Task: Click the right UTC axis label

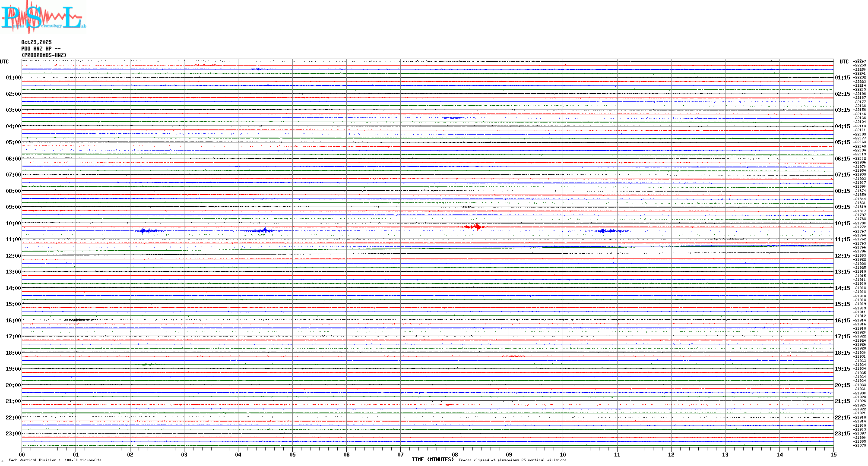Action: click(x=844, y=62)
